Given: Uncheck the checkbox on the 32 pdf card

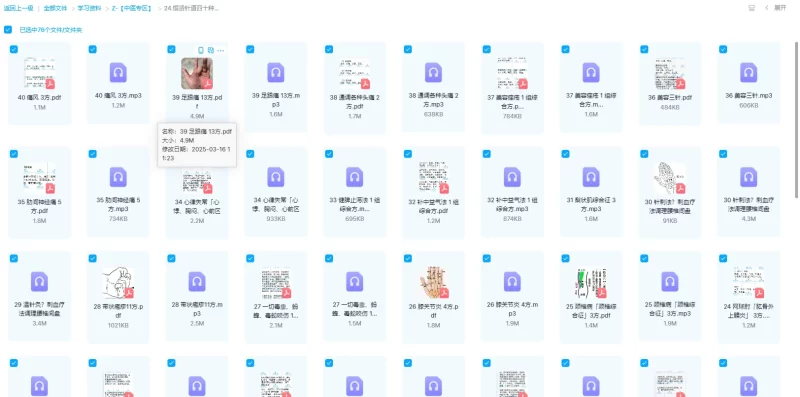Looking at the screenshot, I should click(408, 154).
